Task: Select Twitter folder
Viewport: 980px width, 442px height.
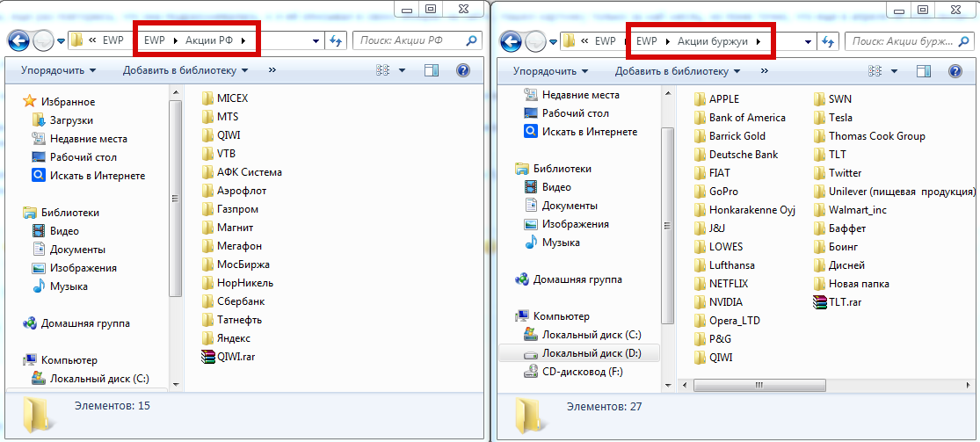Action: pyautogui.click(x=838, y=172)
